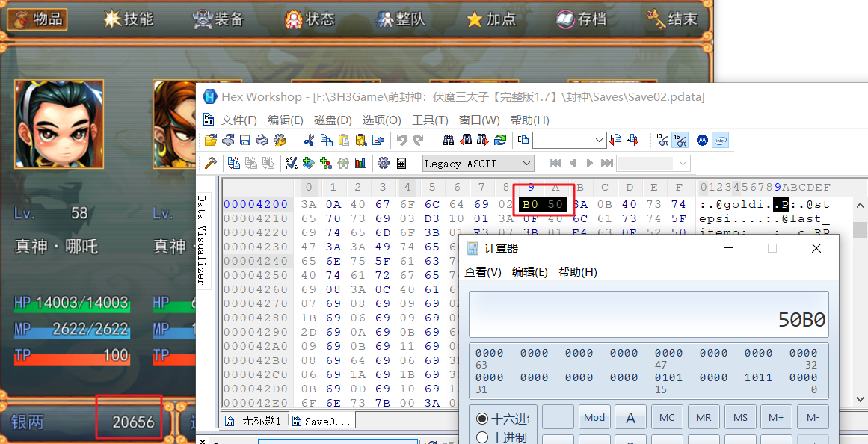868x444 pixels.
Task: Click the Paste Special icon
Action: (x=361, y=140)
